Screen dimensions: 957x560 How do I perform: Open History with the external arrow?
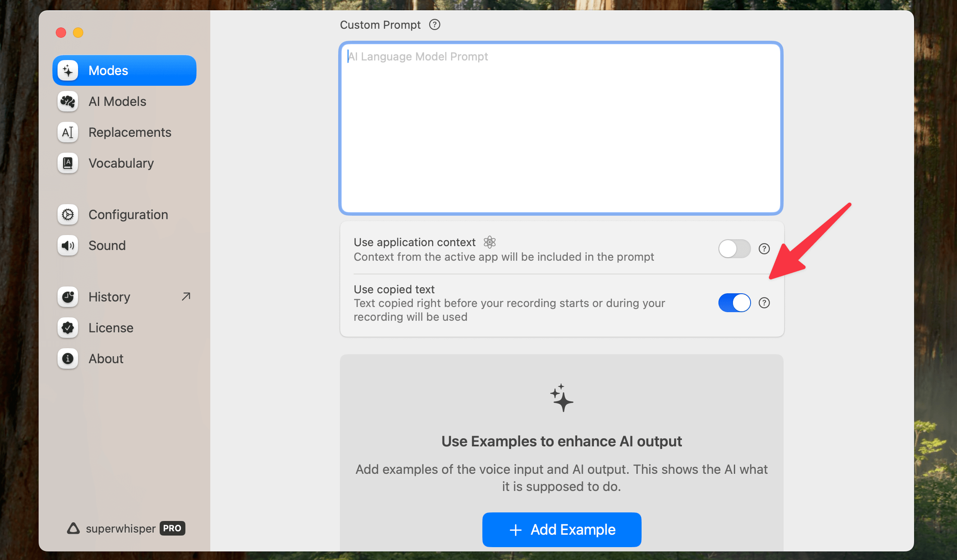coord(186,297)
